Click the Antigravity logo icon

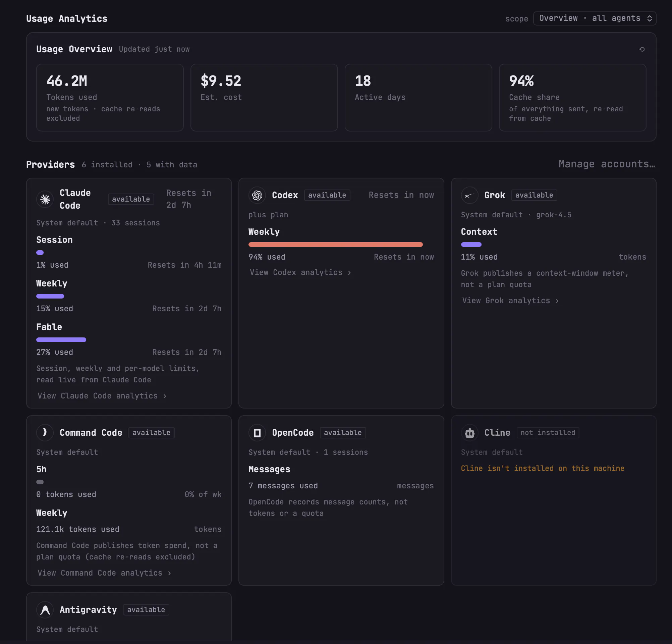[45, 609]
